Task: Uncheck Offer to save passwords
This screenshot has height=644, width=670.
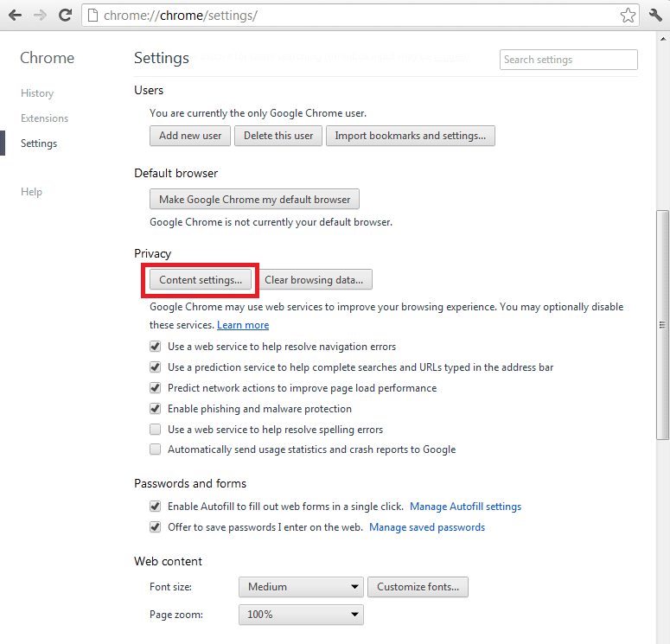Action: [x=155, y=527]
